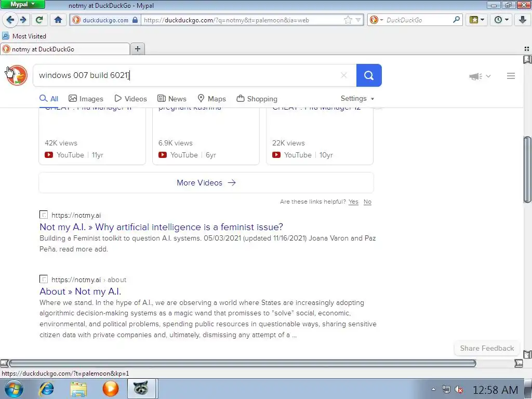This screenshot has width=532, height=399.
Task: Open the https://notmy.ai result URL
Action: pos(76,215)
